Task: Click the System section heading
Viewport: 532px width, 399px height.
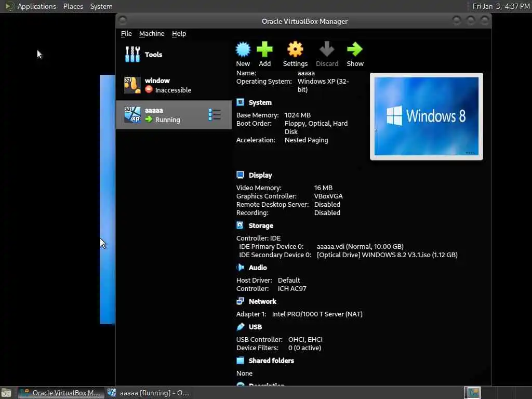Action: click(260, 102)
